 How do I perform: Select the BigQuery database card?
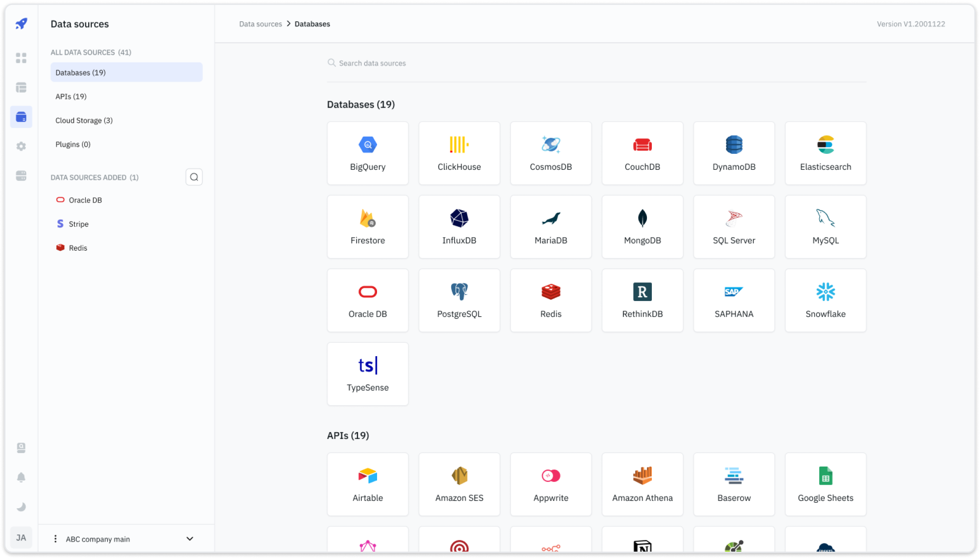click(x=368, y=153)
